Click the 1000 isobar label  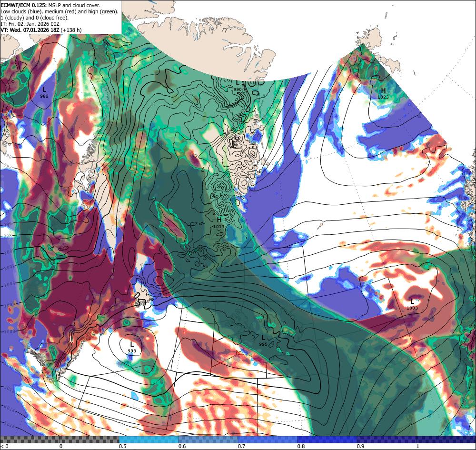[x=10, y=251]
